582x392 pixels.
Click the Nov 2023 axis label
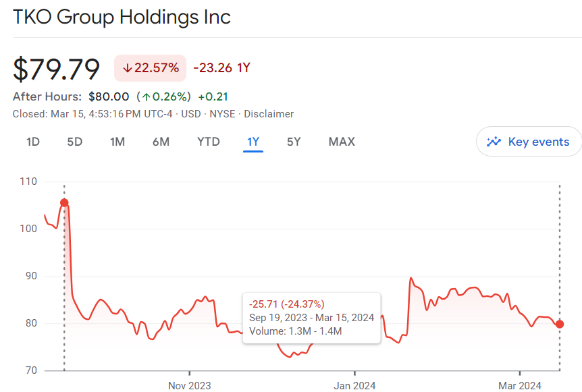click(x=190, y=385)
